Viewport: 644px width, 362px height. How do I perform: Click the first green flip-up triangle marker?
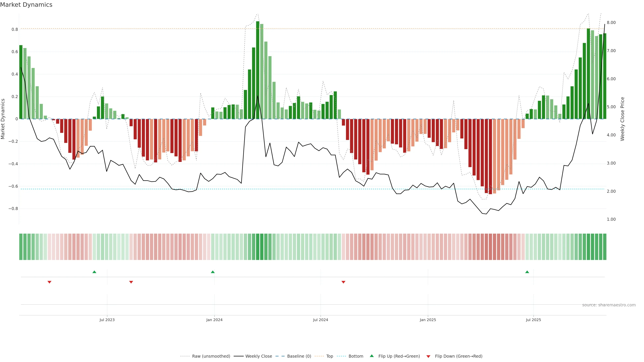(x=94, y=272)
